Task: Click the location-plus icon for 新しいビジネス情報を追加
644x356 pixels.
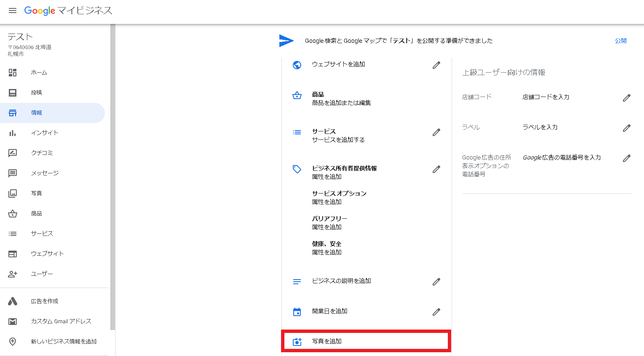Action: click(13, 342)
